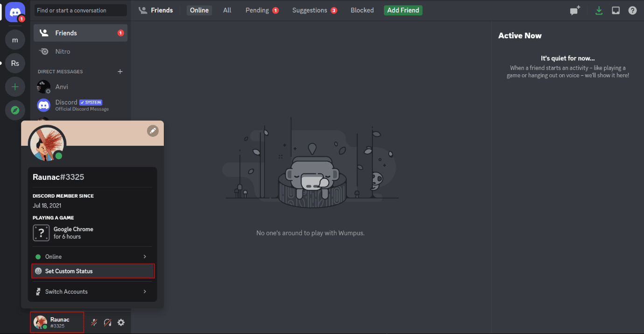Click the Friends heading in the top bar

pos(162,10)
